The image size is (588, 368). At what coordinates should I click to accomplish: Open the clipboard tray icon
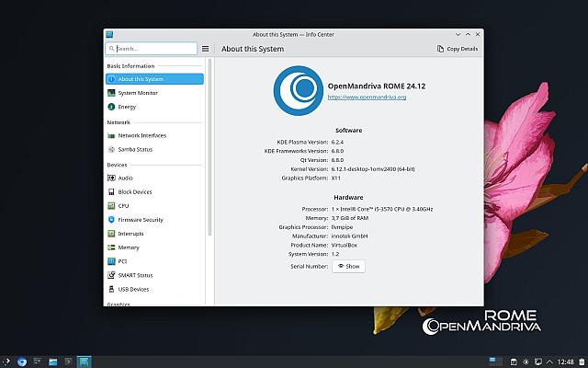click(x=514, y=362)
